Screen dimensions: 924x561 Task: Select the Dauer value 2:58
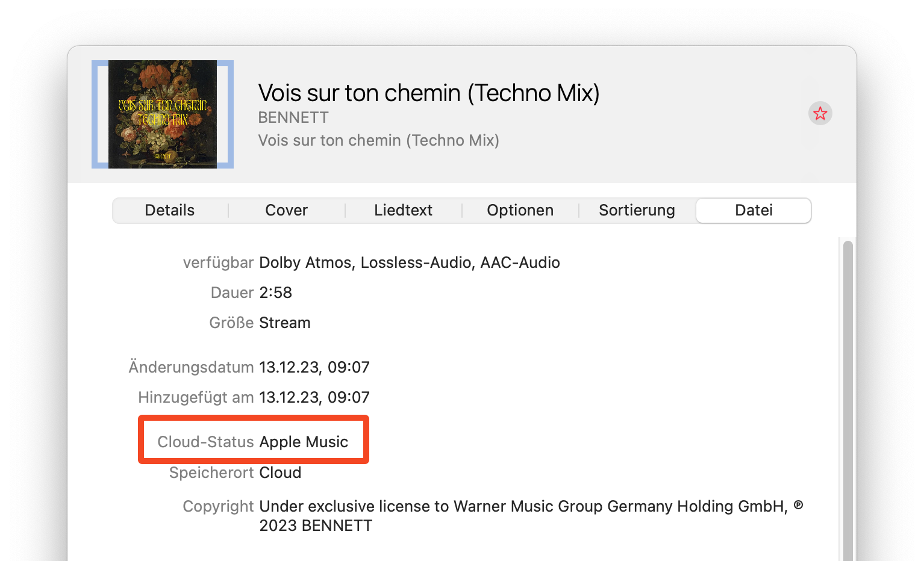pos(275,293)
